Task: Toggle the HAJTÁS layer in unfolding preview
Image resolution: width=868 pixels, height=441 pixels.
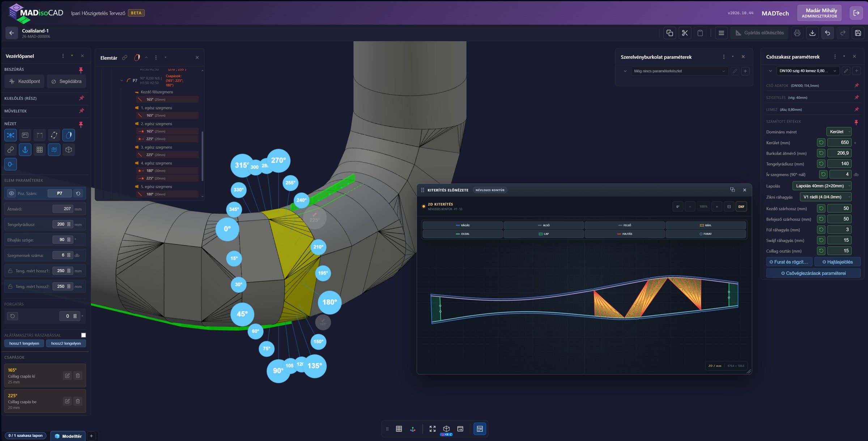Action: click(x=625, y=234)
